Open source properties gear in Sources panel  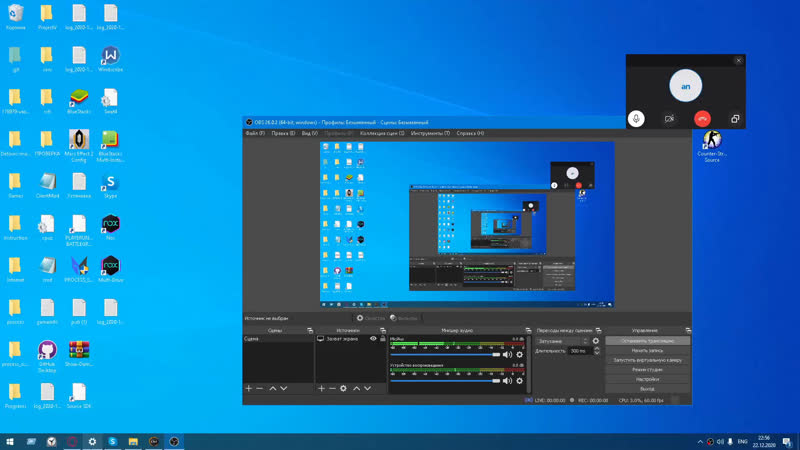pos(343,388)
